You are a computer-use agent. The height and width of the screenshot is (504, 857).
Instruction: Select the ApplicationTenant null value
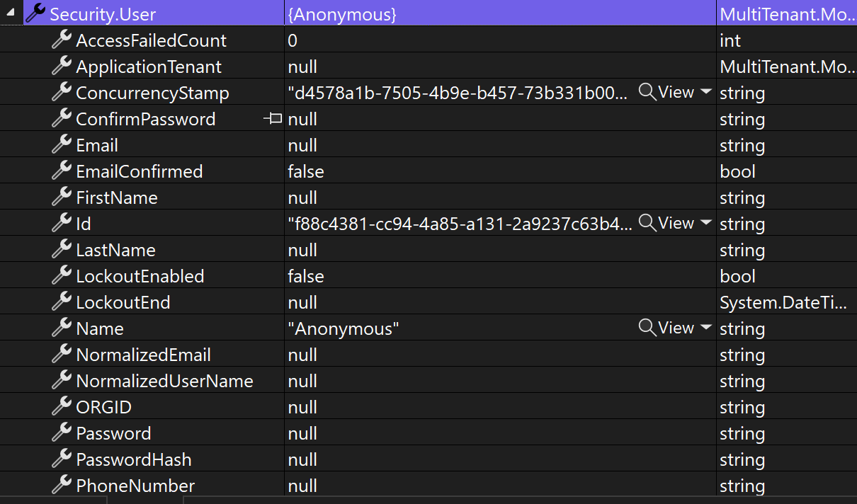(302, 67)
